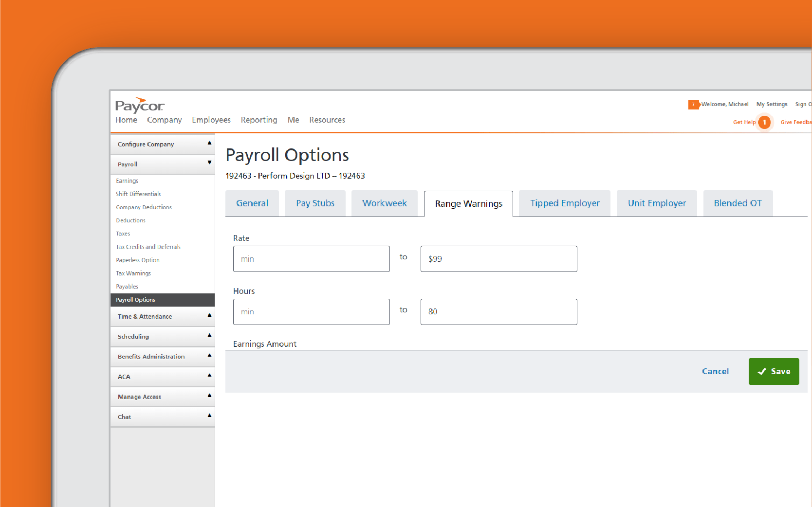Screen dimensions: 812x507
Task: Open Earnings in the sidebar
Action: click(127, 181)
